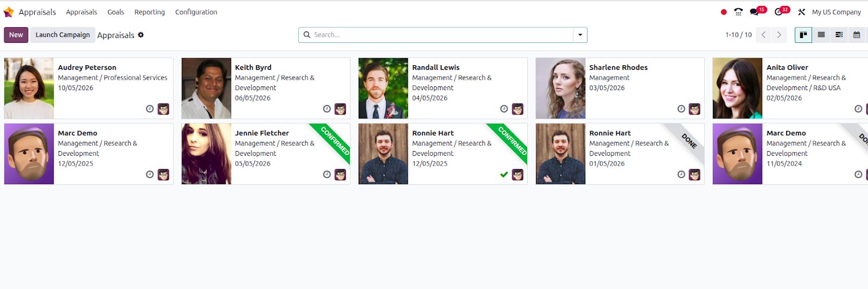
Task: Open the Goals menu
Action: pos(116,12)
